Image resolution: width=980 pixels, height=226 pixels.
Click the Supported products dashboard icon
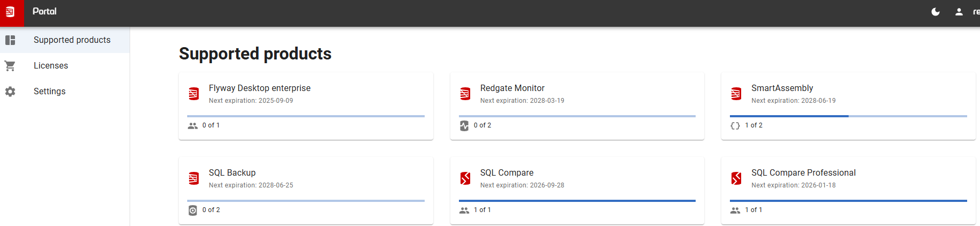pos(10,40)
